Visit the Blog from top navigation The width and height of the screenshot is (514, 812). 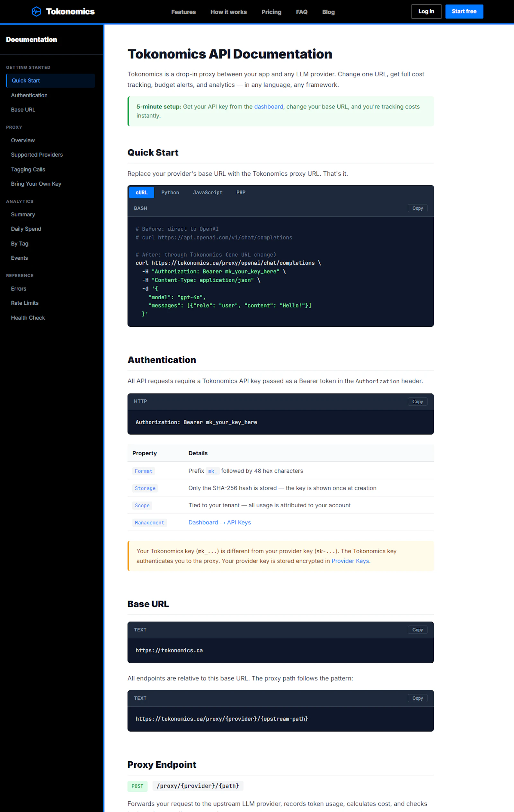328,12
